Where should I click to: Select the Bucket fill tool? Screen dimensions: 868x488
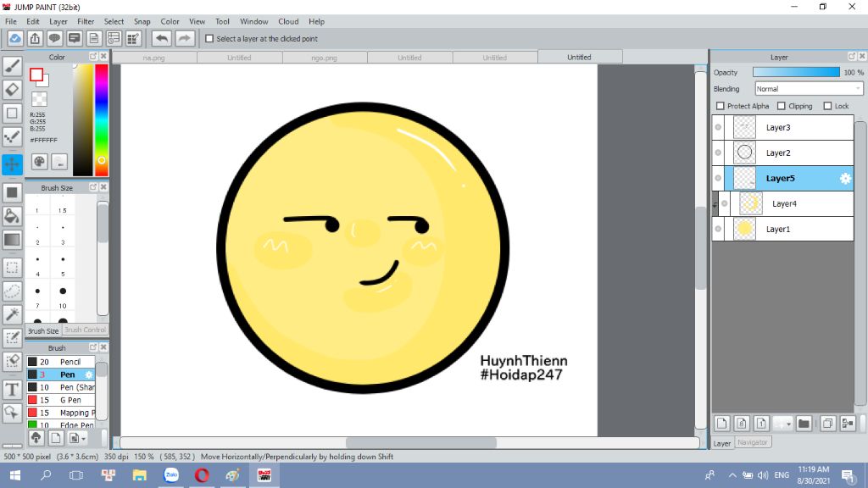pyautogui.click(x=12, y=216)
